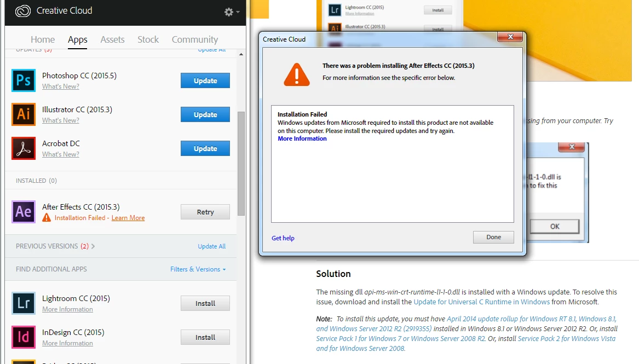
Task: Open Update for Universal C Runtime link
Action: 482,302
